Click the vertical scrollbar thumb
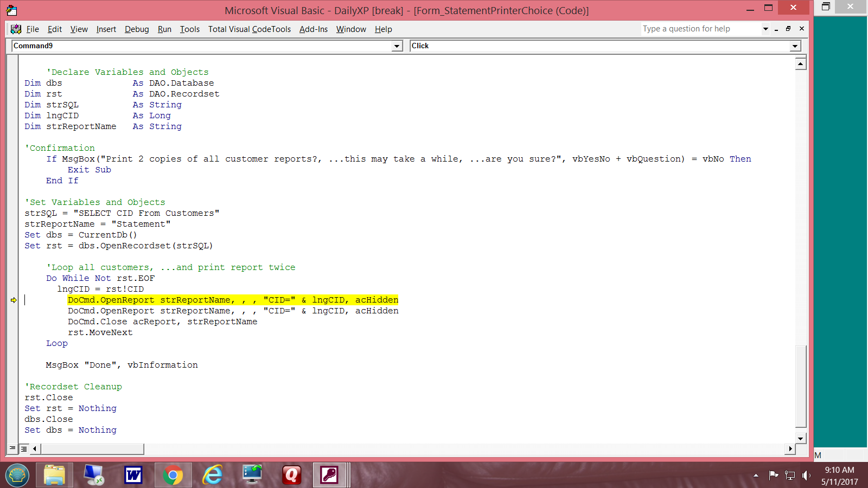The height and width of the screenshot is (488, 868). point(801,386)
